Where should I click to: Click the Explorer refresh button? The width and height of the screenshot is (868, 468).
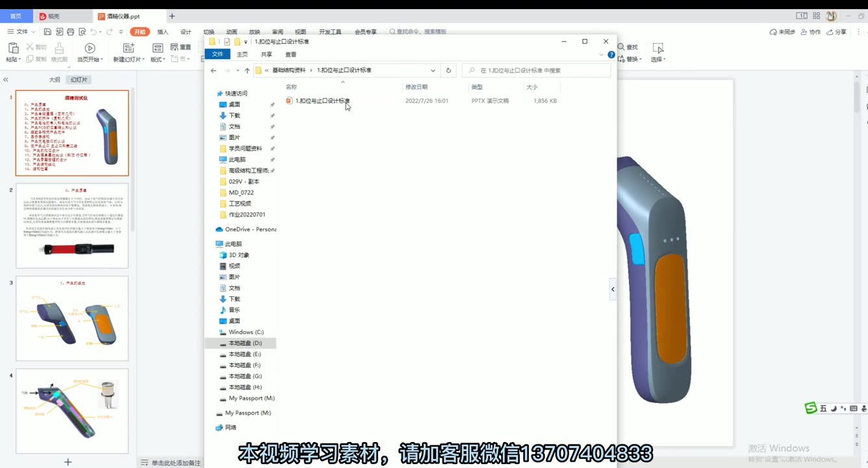(x=448, y=70)
